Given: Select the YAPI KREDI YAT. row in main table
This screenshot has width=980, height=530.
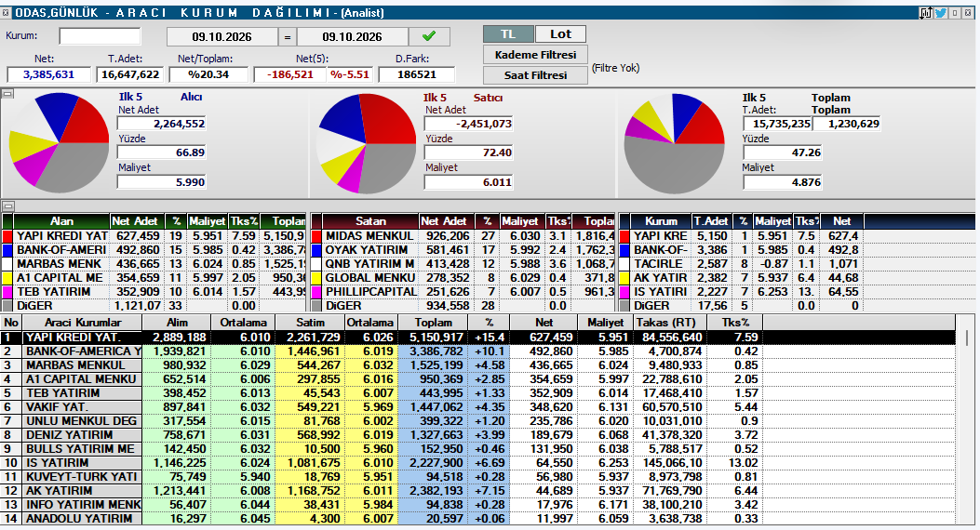Looking at the screenshot, I should coord(478,338).
